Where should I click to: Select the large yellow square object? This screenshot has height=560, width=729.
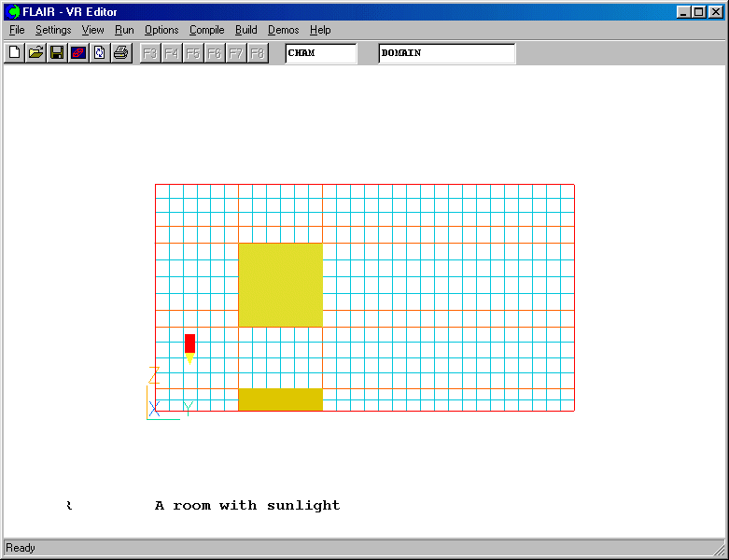tap(280, 285)
